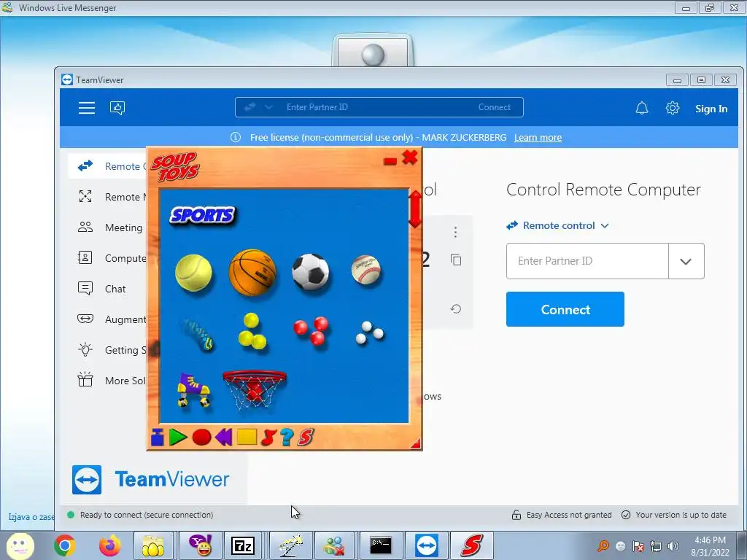Click Sign In in TeamViewer

pos(711,109)
